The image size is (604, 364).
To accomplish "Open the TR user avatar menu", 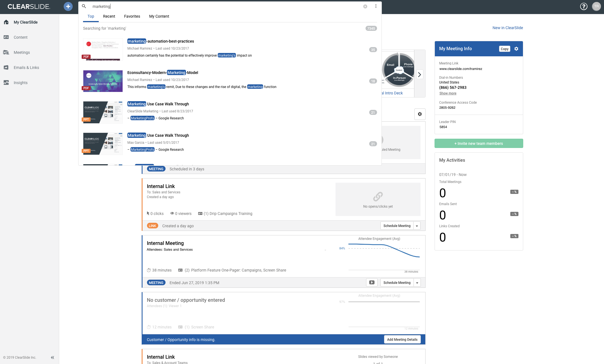I will coord(596,6).
